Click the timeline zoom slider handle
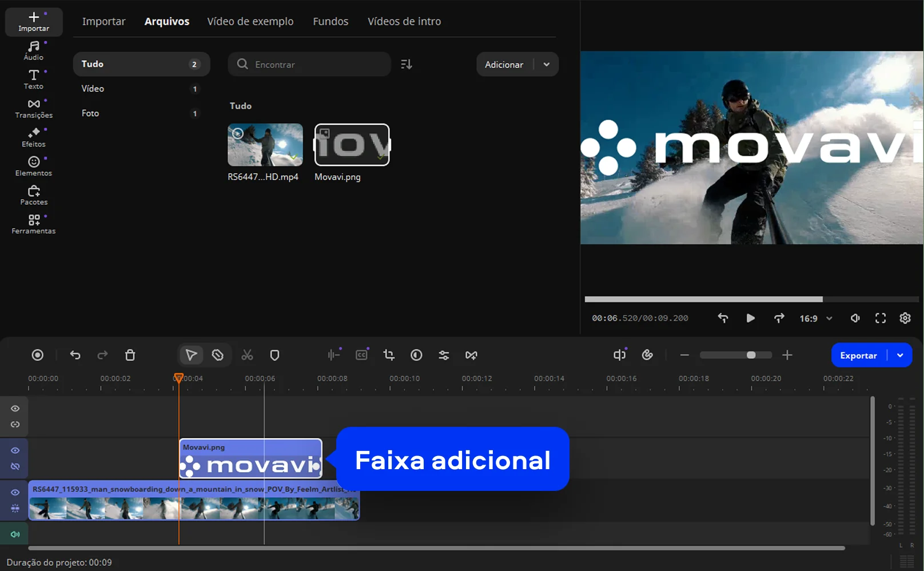Viewport: 924px width, 571px height. 751,355
